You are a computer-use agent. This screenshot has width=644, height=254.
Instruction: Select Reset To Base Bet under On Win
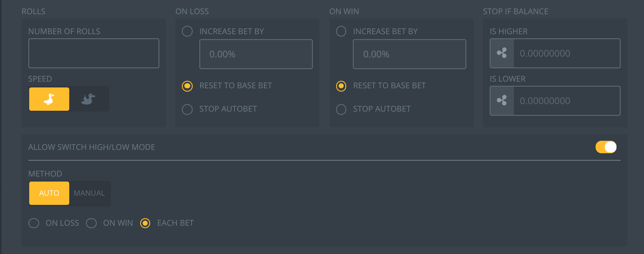tap(341, 86)
